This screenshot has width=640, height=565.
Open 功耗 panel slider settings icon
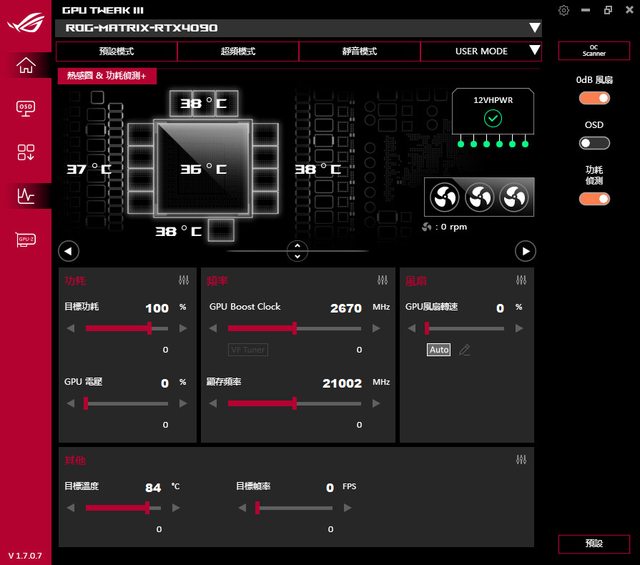click(x=183, y=281)
